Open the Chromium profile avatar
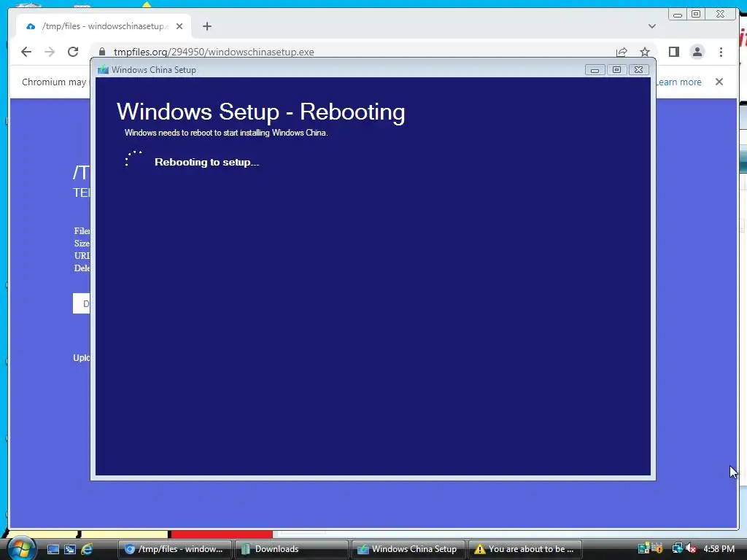The image size is (747, 560). pyautogui.click(x=697, y=52)
